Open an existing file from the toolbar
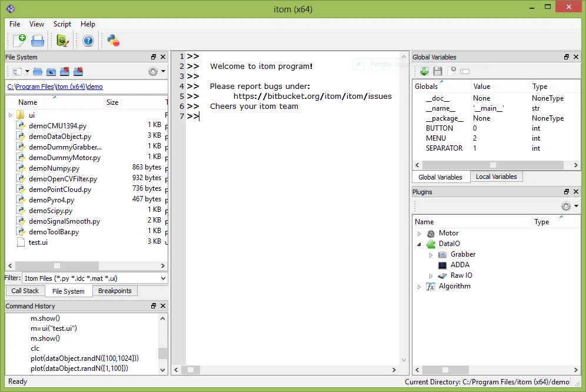Image resolution: width=586 pixels, height=392 pixels. pos(37,41)
